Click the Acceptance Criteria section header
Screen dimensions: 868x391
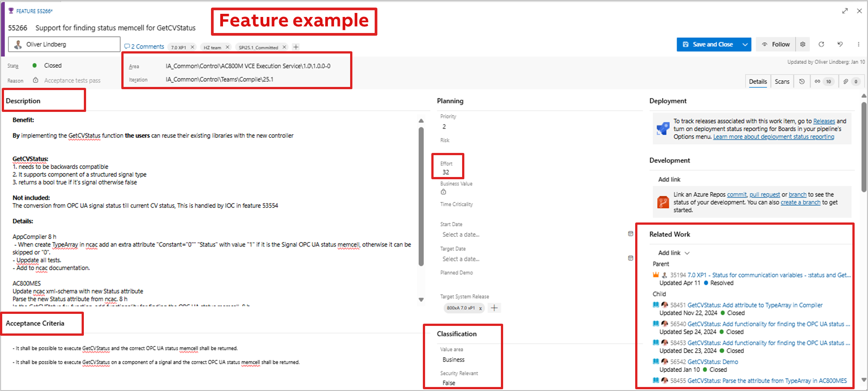tap(35, 324)
